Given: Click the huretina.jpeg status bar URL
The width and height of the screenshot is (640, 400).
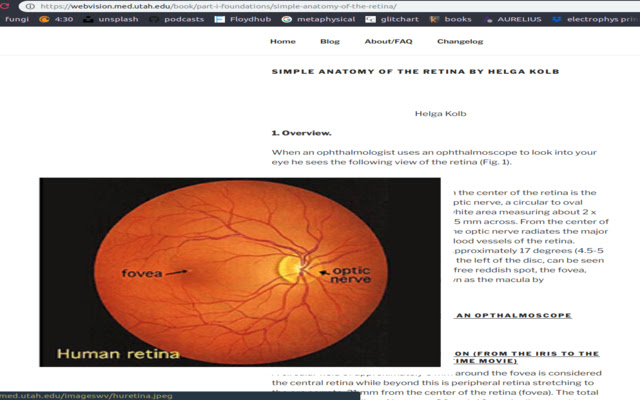Looking at the screenshot, I should [86, 396].
